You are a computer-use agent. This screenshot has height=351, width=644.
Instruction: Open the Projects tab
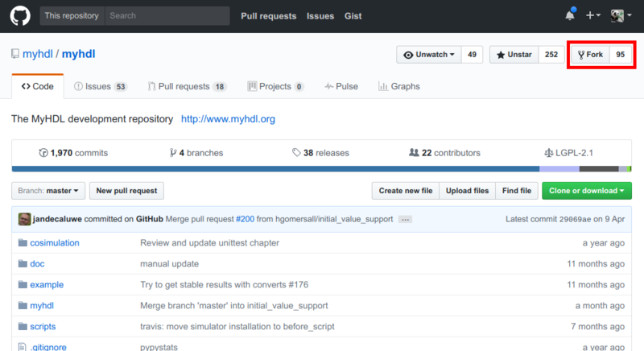tap(275, 86)
